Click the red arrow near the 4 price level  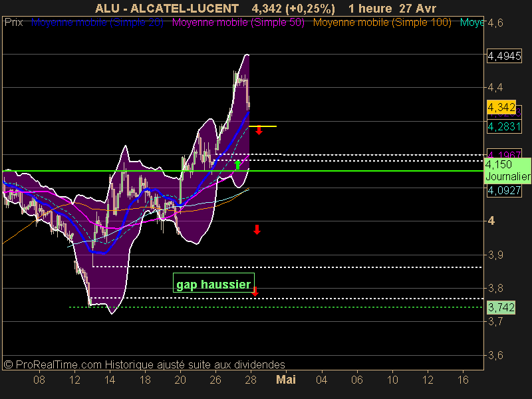257,229
